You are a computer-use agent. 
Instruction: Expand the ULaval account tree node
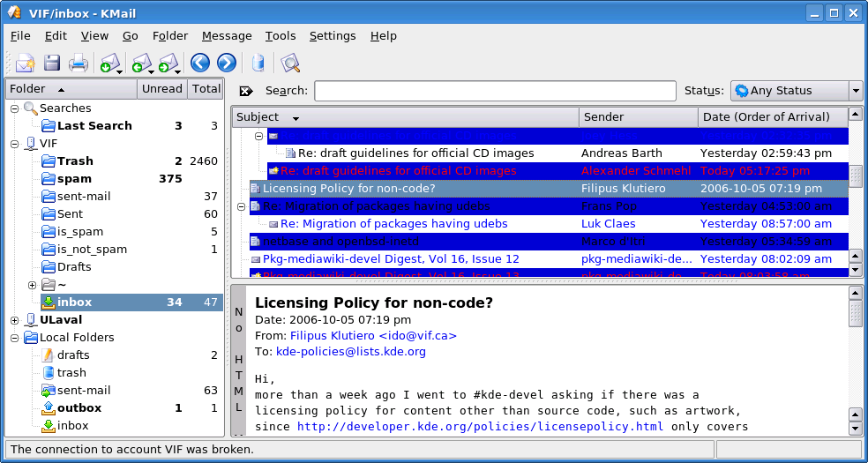[14, 320]
